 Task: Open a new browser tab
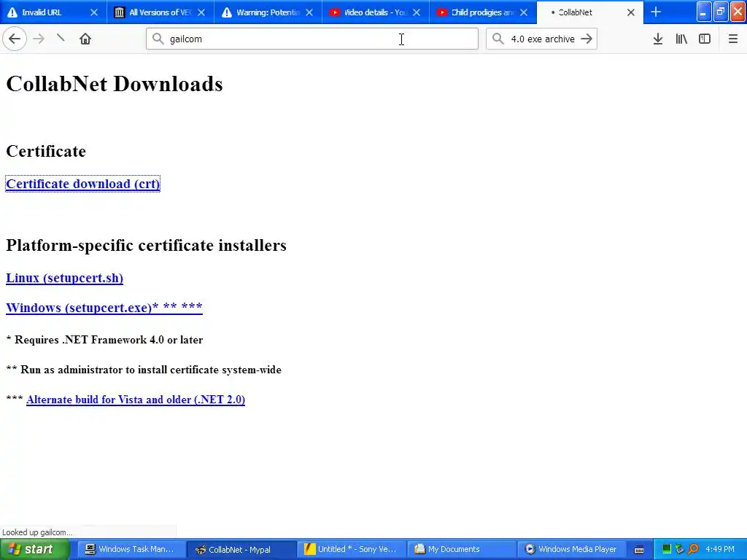coord(656,12)
